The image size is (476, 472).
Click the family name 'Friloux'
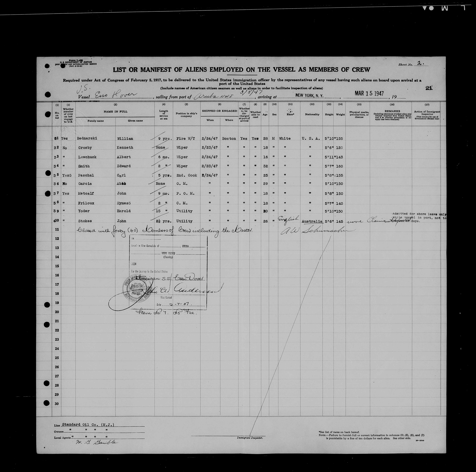point(86,203)
